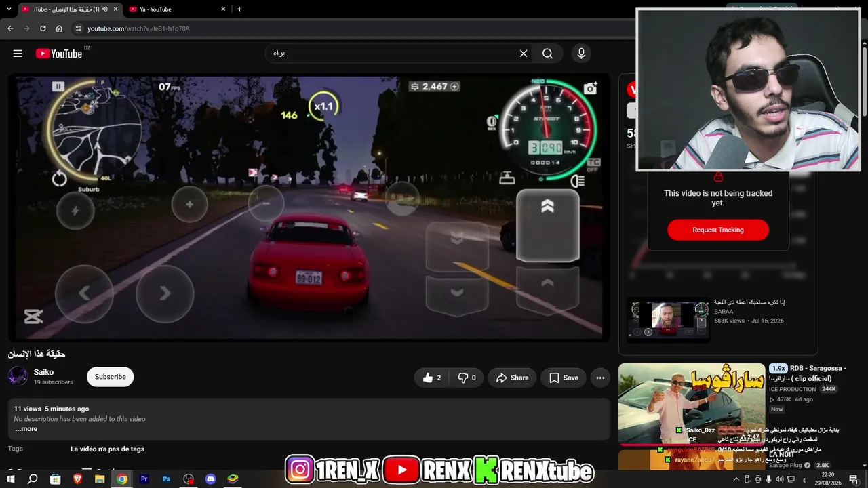
Task: Clear the YouTube search text
Action: (x=524, y=54)
